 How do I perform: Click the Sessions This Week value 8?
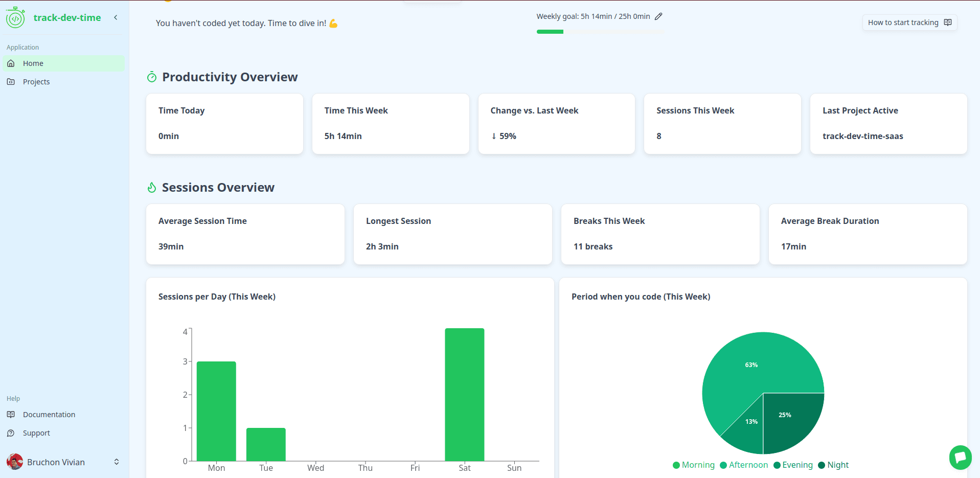point(659,136)
